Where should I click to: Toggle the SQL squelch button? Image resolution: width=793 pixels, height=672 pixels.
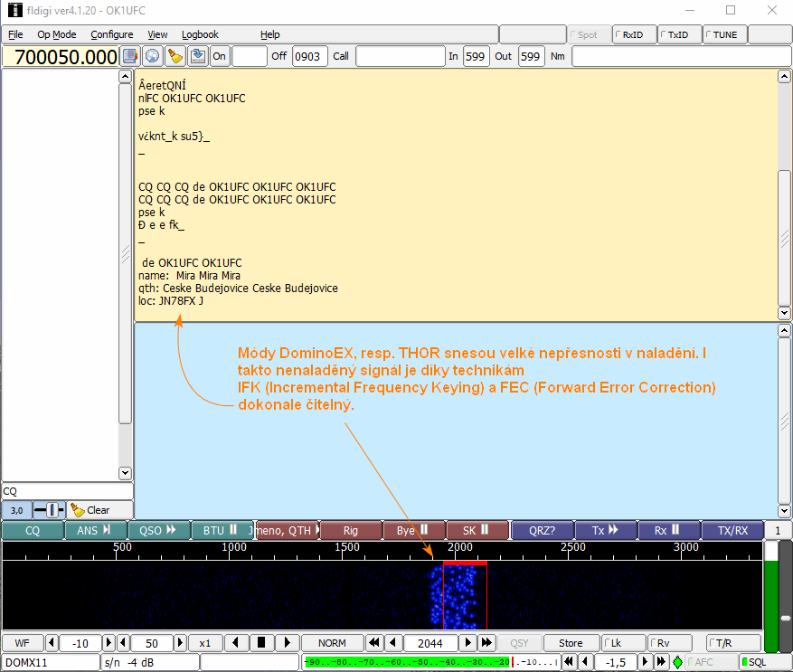click(x=757, y=662)
